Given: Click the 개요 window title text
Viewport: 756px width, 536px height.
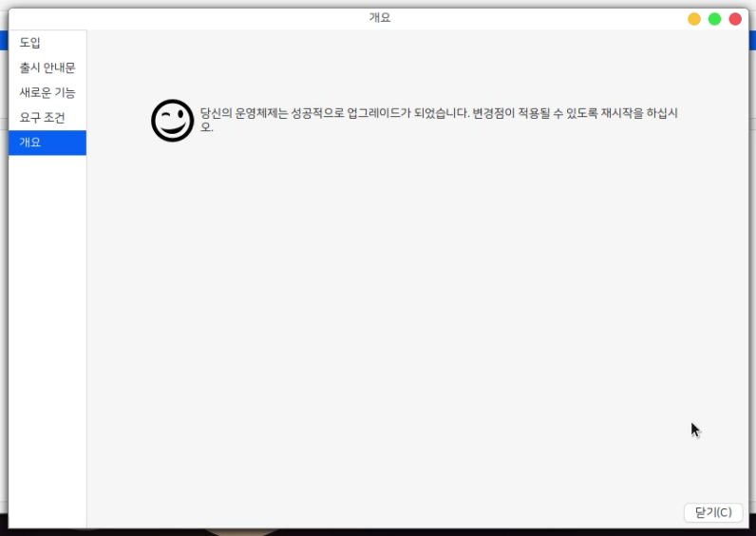Looking at the screenshot, I should pyautogui.click(x=379, y=18).
